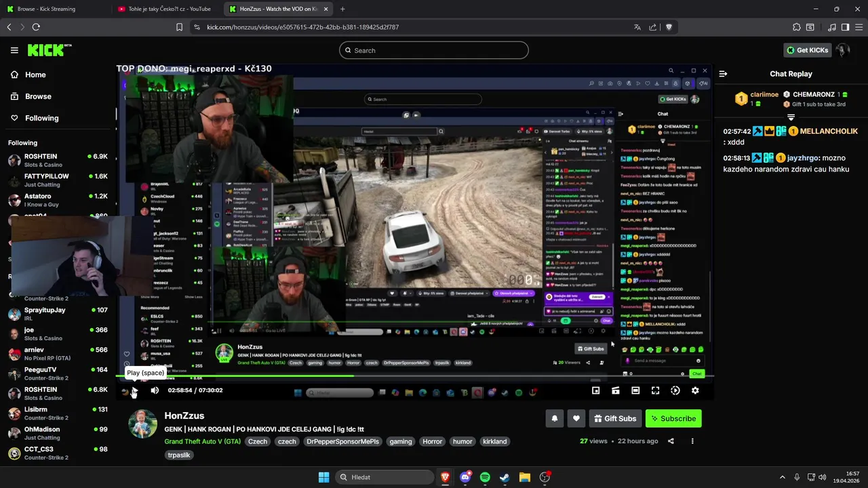Open the user profile avatar menu
The height and width of the screenshot is (488, 868).
click(x=843, y=50)
